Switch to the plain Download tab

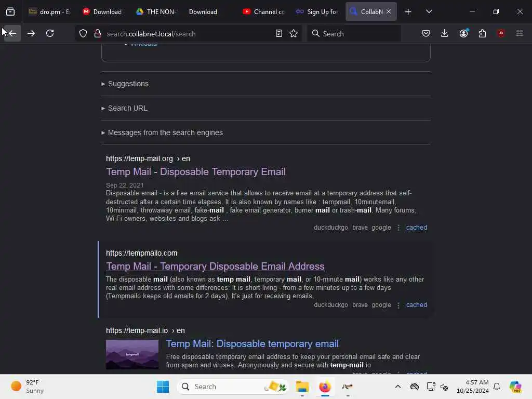[203, 11]
